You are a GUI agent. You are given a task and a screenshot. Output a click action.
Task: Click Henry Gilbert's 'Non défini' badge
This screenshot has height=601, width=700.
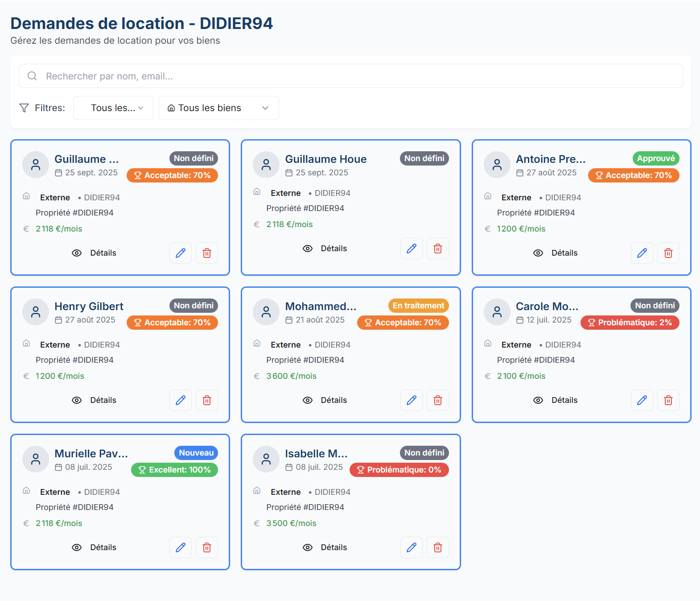coord(194,306)
